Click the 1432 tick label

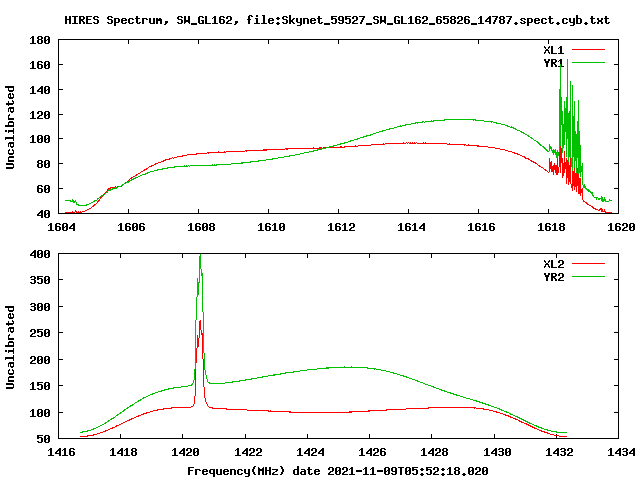point(559,452)
